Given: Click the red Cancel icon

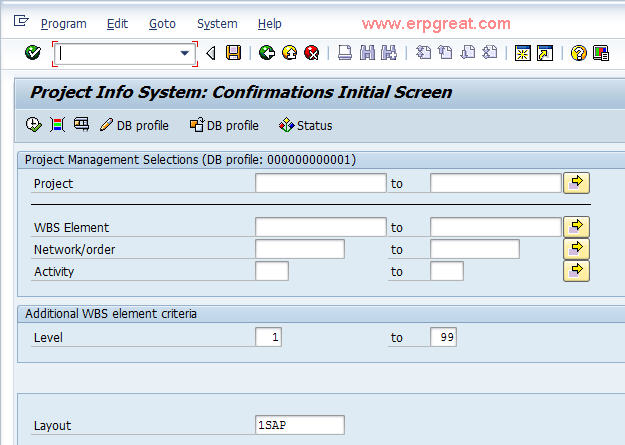Looking at the screenshot, I should click(x=312, y=53).
